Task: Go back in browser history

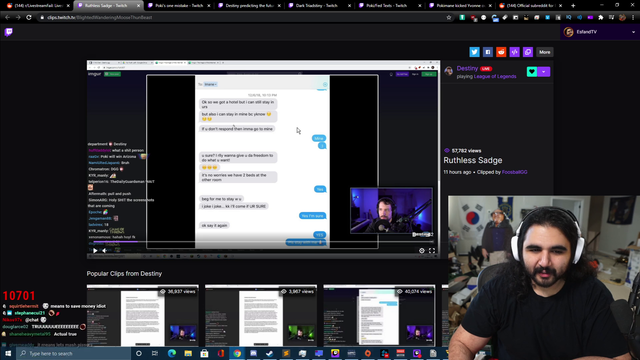Action: pyautogui.click(x=7, y=18)
